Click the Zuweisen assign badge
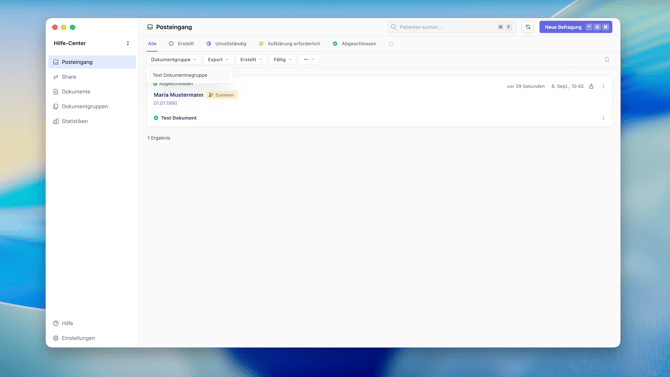The width and height of the screenshot is (670, 377). pyautogui.click(x=222, y=95)
